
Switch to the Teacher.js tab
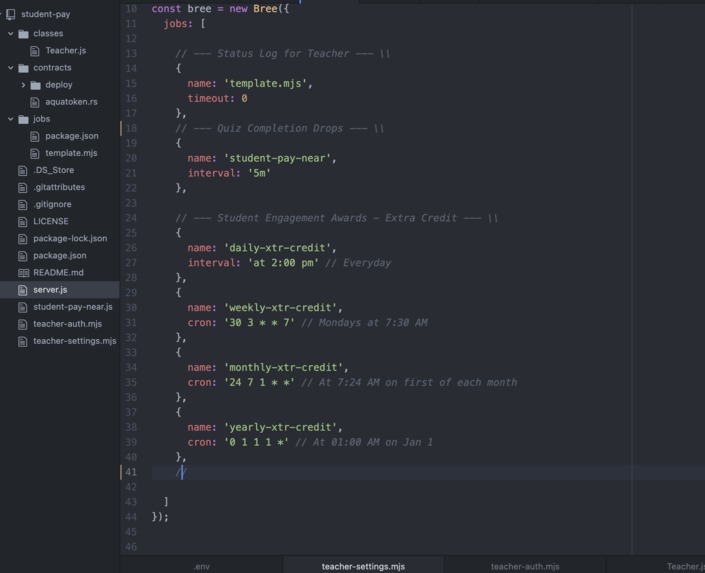pos(685,566)
